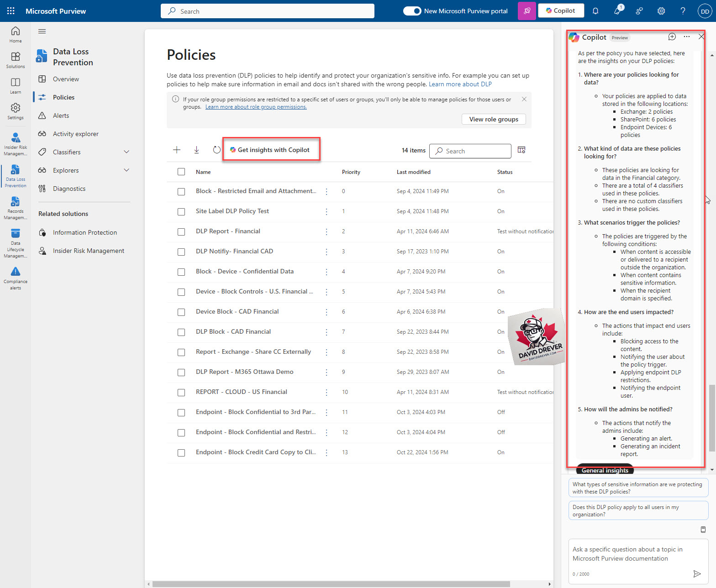Click the policies table horizontal scrollbar
716x588 pixels.
(331, 584)
